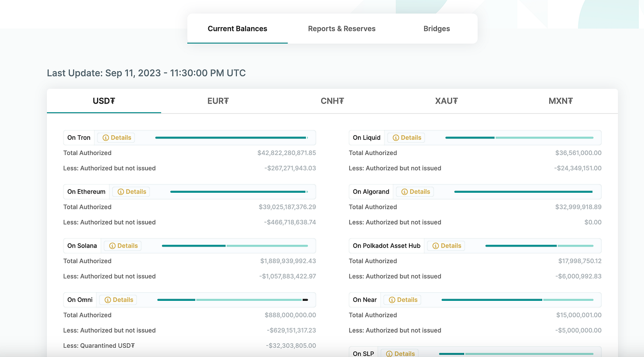Click the On Tron progress bar
Screen dimensions: 644x357
[x=232, y=138]
